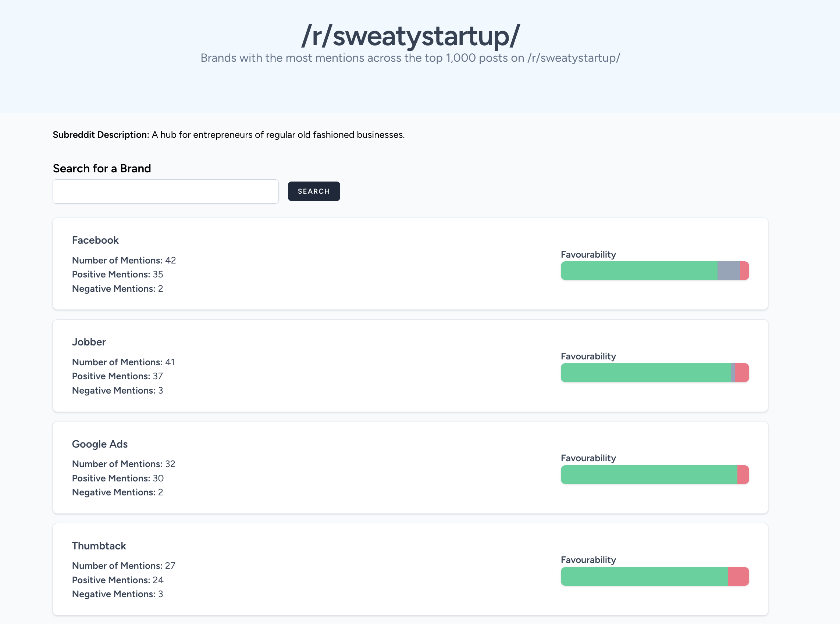840x624 pixels.
Task: Click the SEARCH button
Action: [x=314, y=191]
